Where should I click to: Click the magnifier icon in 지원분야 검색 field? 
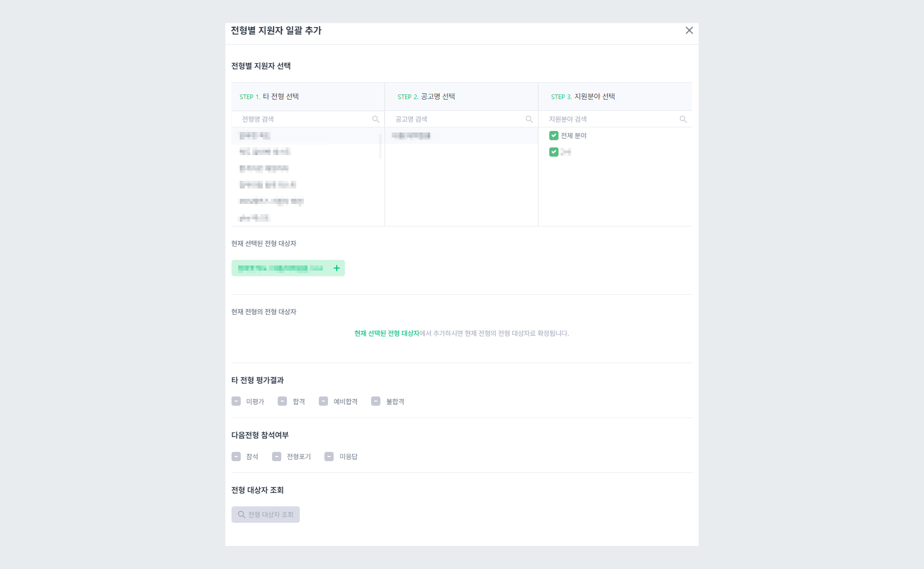click(683, 119)
